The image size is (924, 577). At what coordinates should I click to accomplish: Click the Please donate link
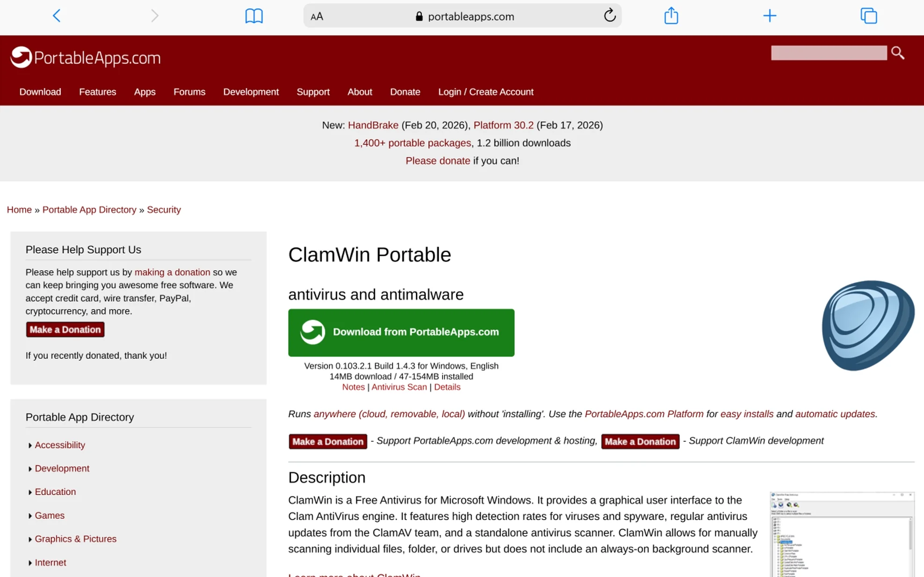[x=438, y=161]
